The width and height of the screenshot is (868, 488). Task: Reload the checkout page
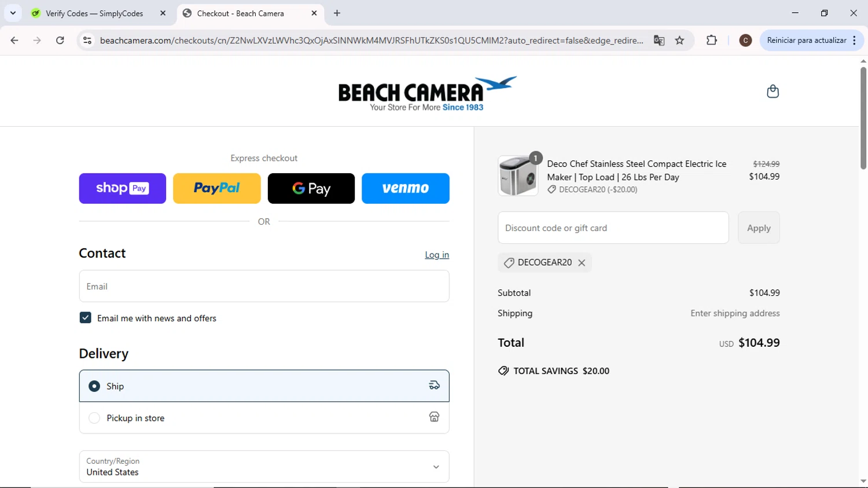60,41
